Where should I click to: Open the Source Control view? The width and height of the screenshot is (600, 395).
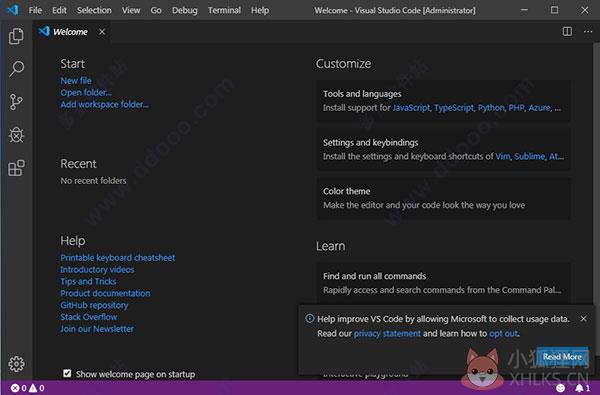click(x=16, y=102)
